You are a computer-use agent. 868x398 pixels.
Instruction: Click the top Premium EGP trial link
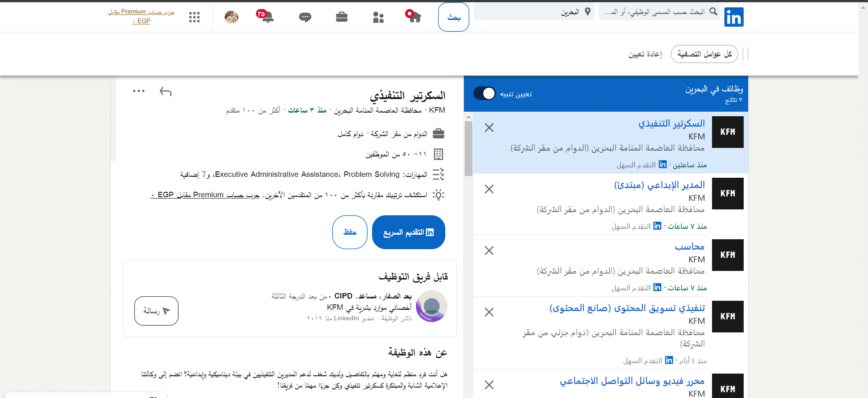tap(141, 16)
